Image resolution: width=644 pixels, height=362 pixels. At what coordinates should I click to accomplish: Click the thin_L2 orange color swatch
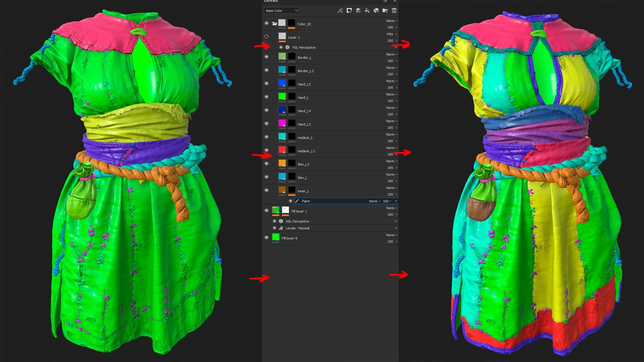point(282,163)
